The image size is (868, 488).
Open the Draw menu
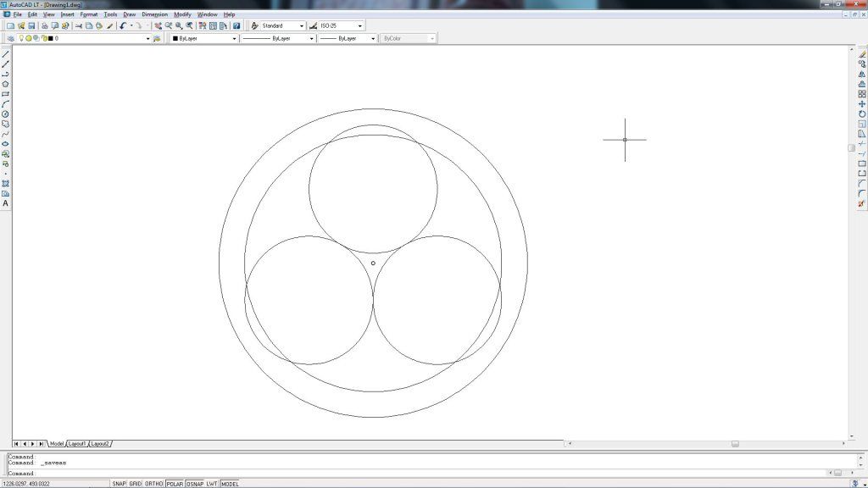tap(129, 14)
